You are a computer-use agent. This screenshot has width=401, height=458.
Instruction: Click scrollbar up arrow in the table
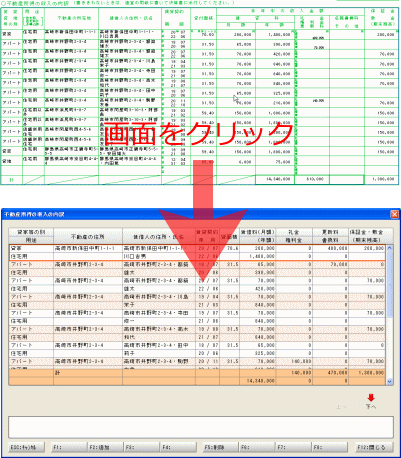(x=389, y=248)
